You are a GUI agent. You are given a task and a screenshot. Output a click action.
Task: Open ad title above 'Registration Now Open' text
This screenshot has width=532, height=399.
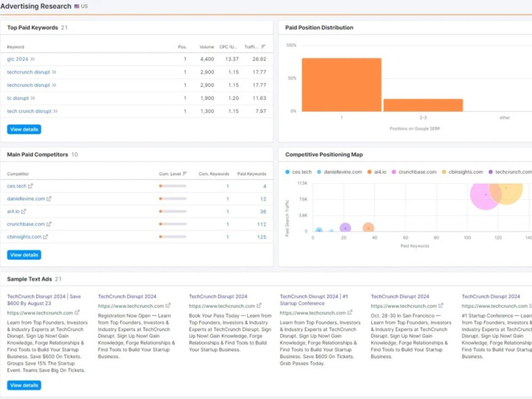(127, 296)
